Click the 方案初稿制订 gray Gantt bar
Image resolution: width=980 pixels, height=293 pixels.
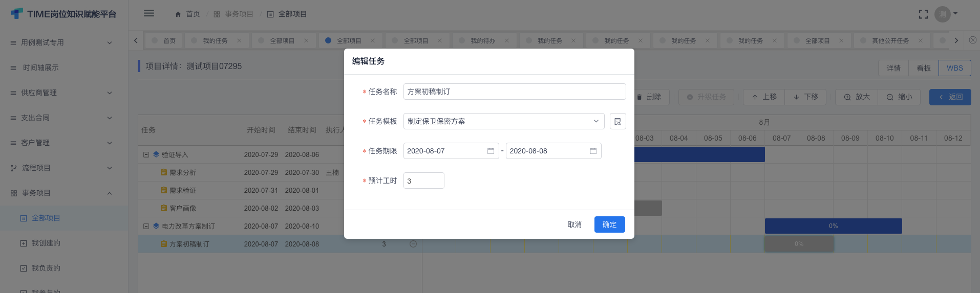(799, 244)
